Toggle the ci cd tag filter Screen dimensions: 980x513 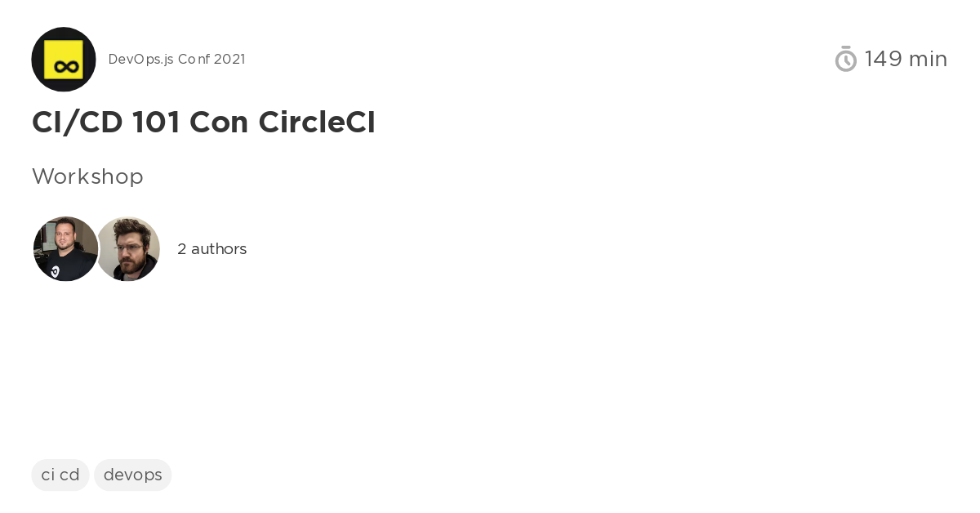click(60, 475)
